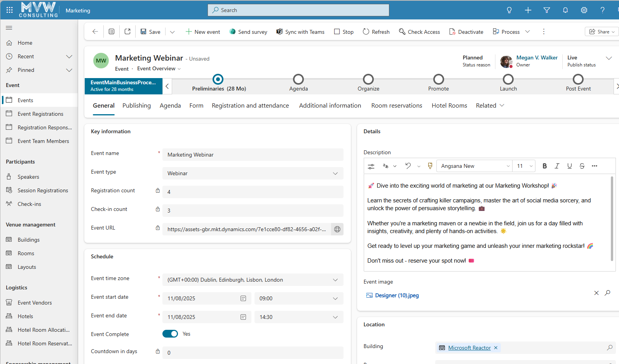This screenshot has width=619, height=364.
Task: Click the Sync with Teams button
Action: 300,32
